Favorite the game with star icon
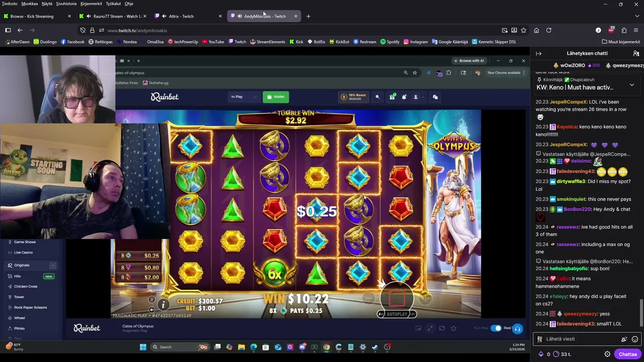Screen dimensions: 644x362 pyautogui.click(x=453, y=328)
